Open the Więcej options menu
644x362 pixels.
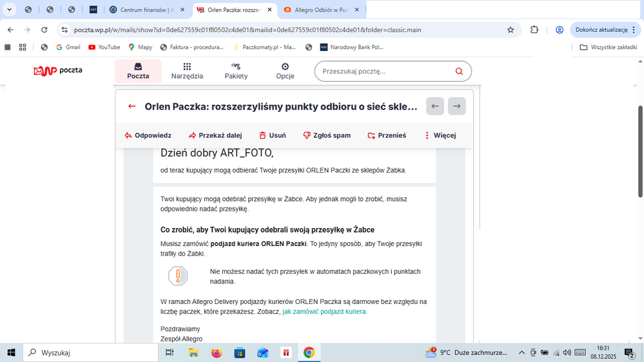[x=440, y=135]
